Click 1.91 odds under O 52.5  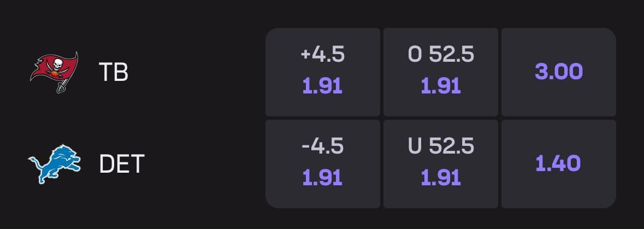(441, 86)
